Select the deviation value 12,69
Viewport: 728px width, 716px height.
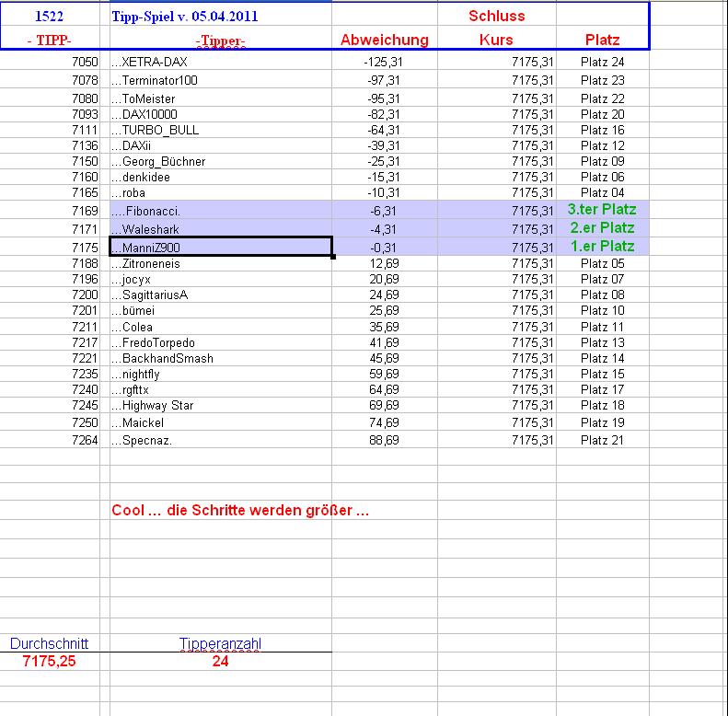tap(384, 263)
